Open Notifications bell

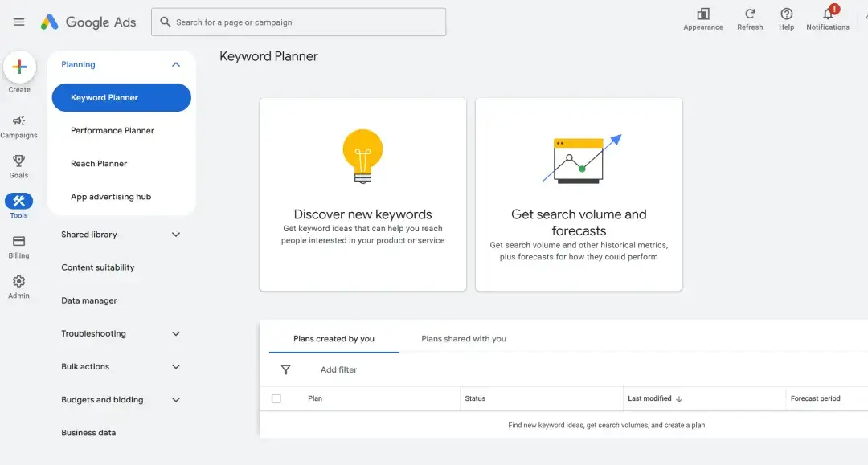click(828, 19)
